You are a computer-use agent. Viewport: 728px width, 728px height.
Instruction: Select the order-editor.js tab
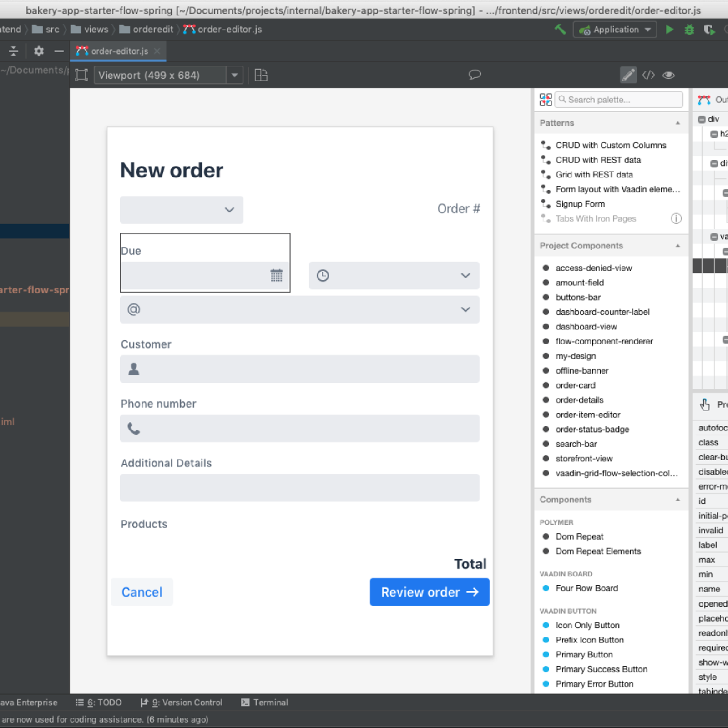tap(119, 51)
